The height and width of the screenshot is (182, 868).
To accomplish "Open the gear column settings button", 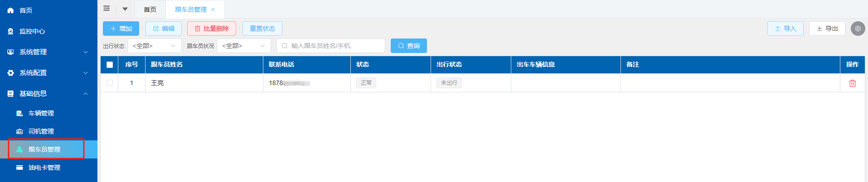I will [858, 29].
